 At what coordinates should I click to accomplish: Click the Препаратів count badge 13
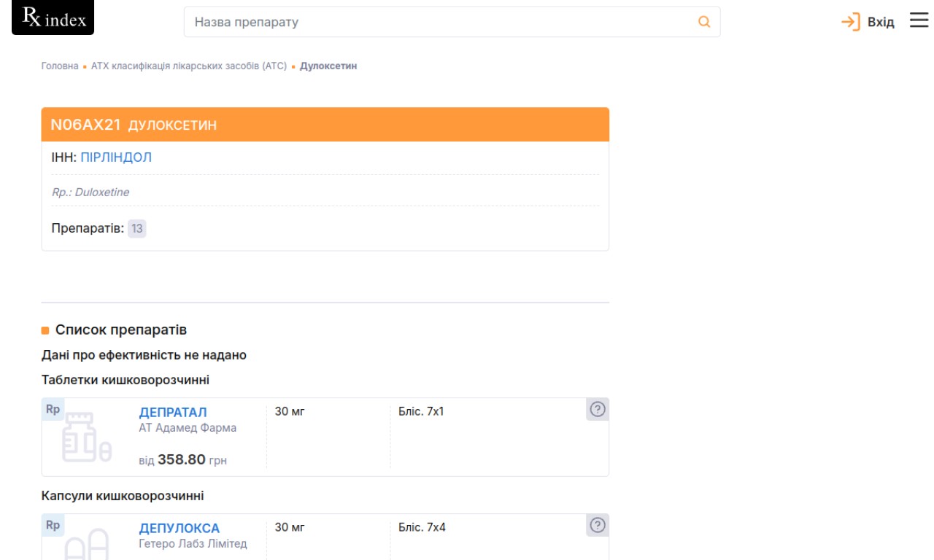[x=136, y=229]
